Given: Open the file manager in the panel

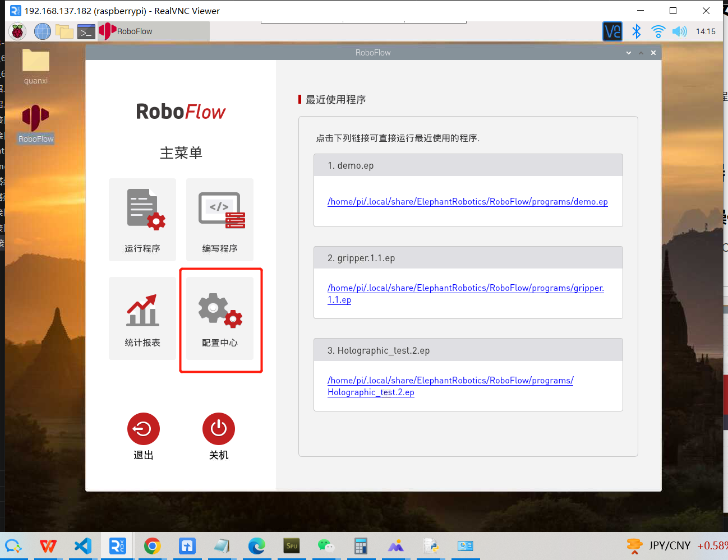Looking at the screenshot, I should [64, 31].
